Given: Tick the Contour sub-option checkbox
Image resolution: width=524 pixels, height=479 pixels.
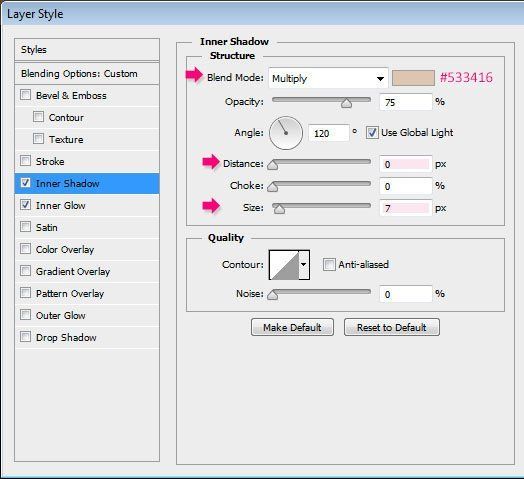Looking at the screenshot, I should click(x=38, y=117).
